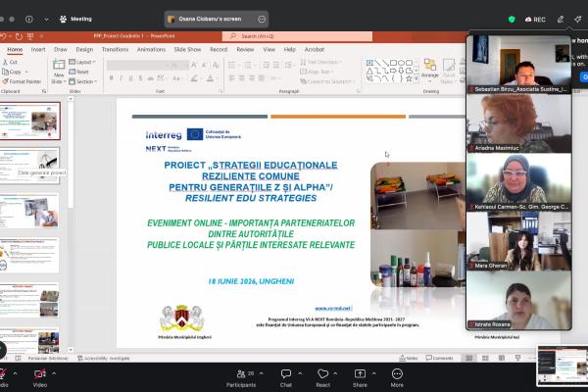The image size is (588, 392).
Task: Switch to the Insert ribbon tab
Action: pyautogui.click(x=38, y=50)
